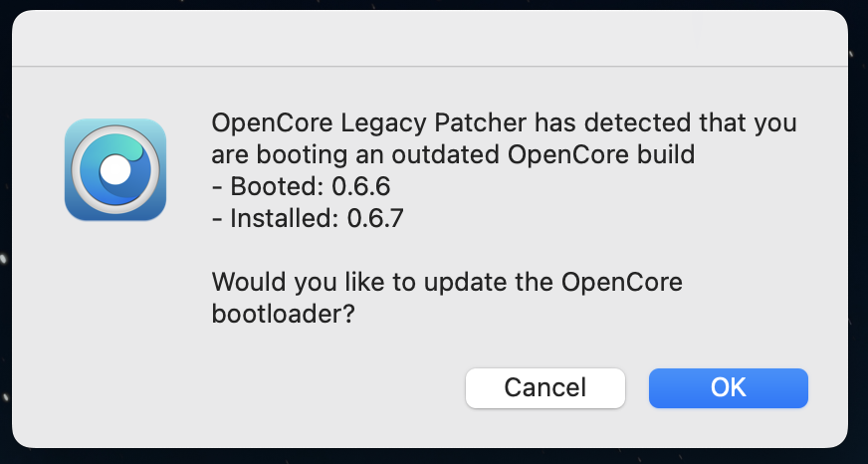Click the empty title bar of the dialog

click(430, 38)
